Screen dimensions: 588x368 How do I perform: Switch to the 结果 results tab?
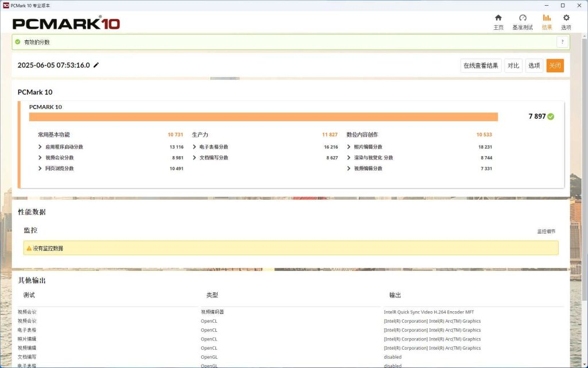coord(547,22)
